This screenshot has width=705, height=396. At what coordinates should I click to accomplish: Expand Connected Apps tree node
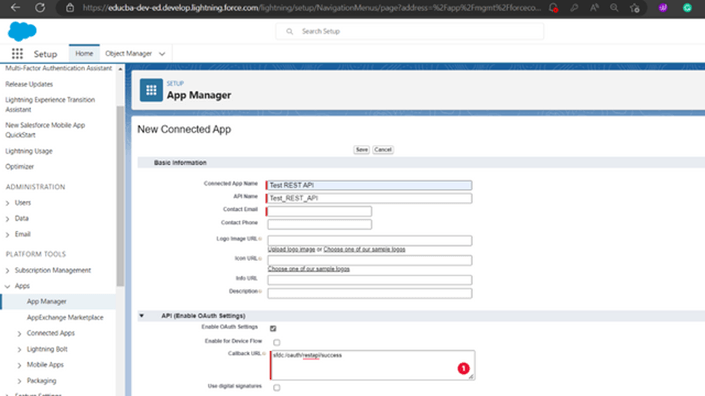pyautogui.click(x=19, y=334)
